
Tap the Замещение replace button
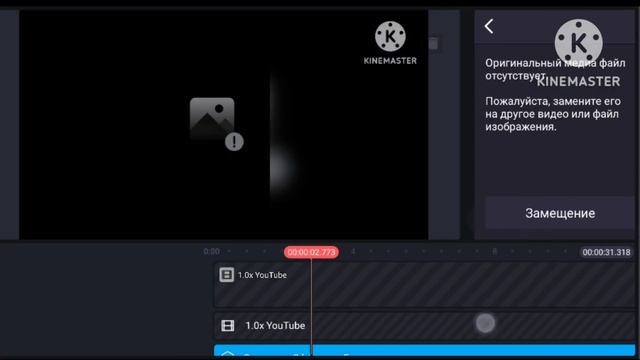(560, 213)
